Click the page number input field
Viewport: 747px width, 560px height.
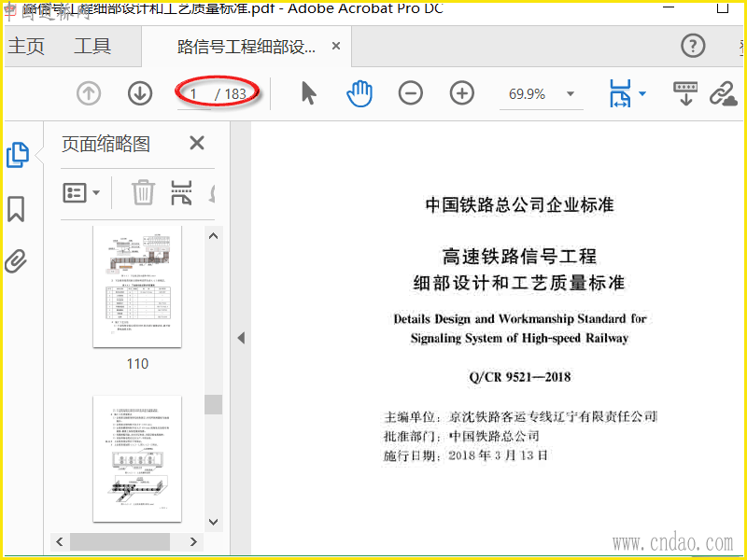pos(194,94)
